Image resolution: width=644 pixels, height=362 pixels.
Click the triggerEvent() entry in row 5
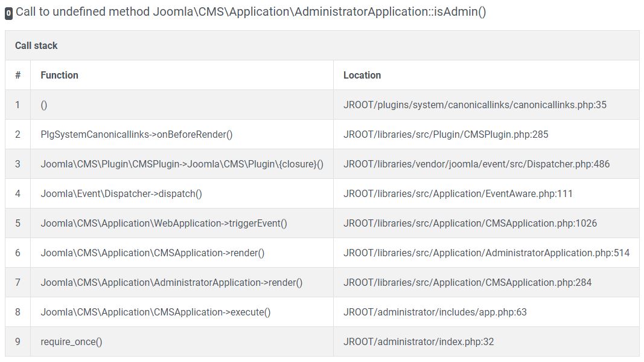[x=164, y=223]
